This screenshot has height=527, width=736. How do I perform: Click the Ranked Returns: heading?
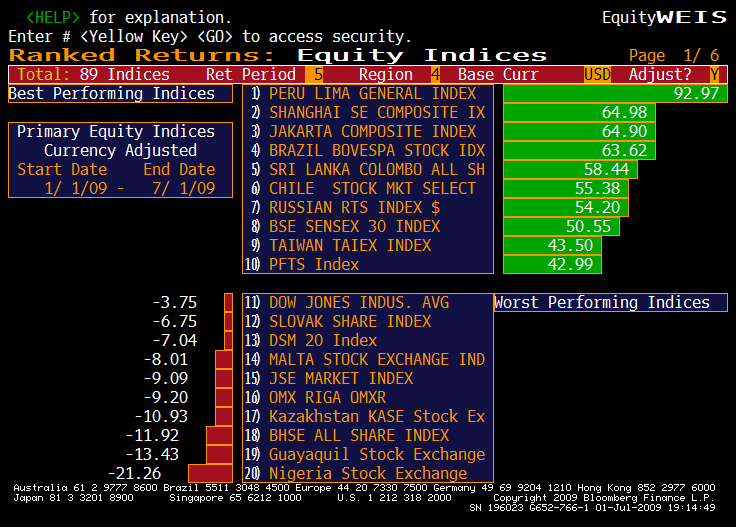click(142, 55)
